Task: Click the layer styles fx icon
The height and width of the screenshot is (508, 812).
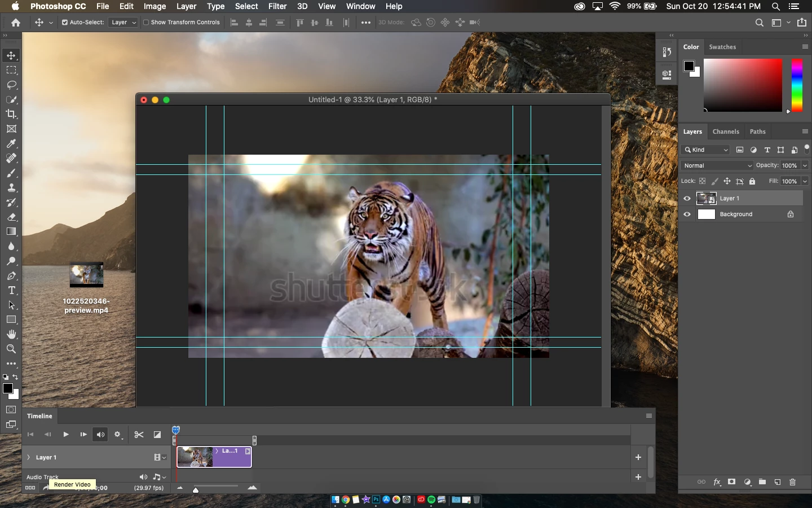Action: (x=717, y=482)
